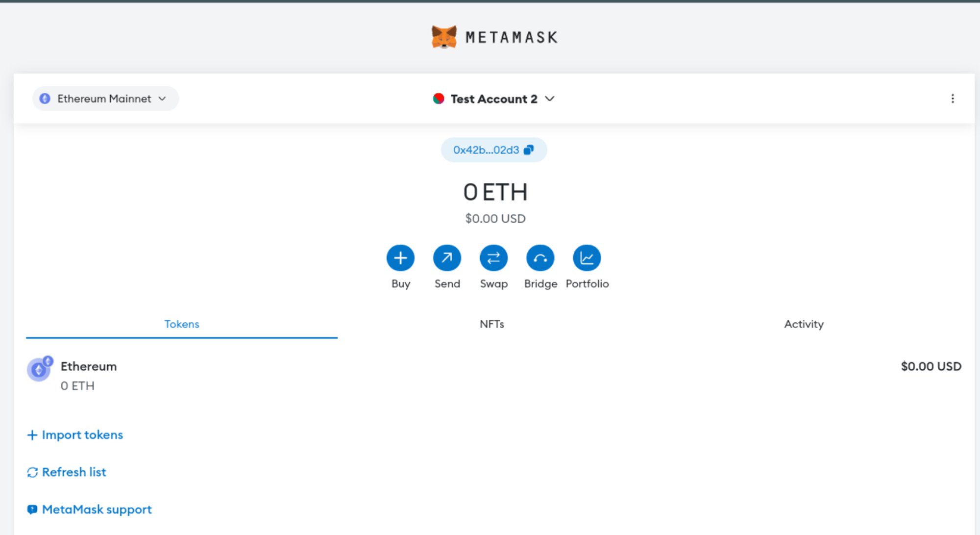Image resolution: width=980 pixels, height=535 pixels.
Task: Click the Send arrow icon
Action: click(x=447, y=258)
